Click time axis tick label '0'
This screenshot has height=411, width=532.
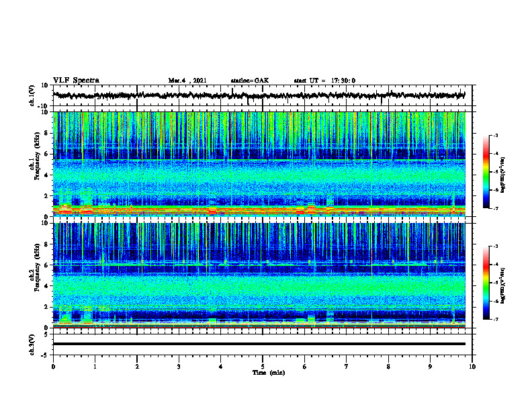tap(53, 367)
